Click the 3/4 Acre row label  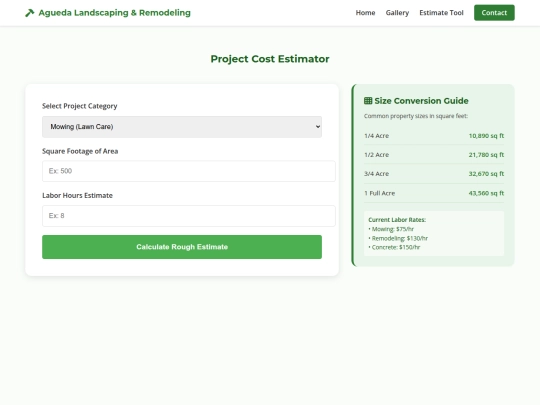[376, 174]
